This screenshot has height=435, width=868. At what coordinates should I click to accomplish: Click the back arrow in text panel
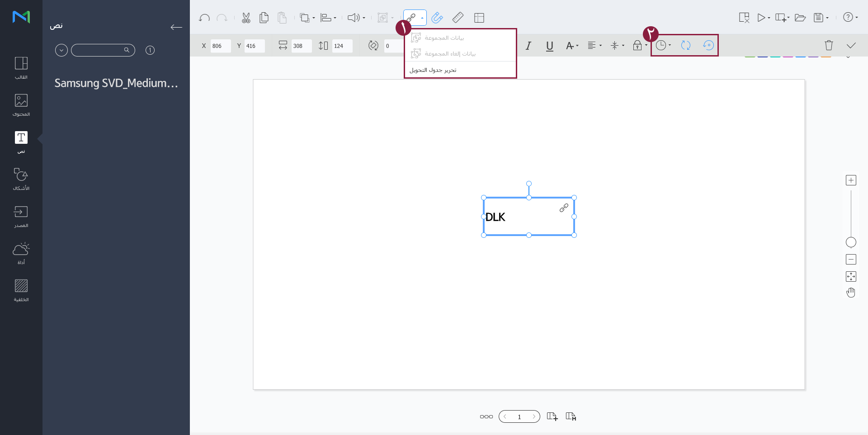click(176, 27)
